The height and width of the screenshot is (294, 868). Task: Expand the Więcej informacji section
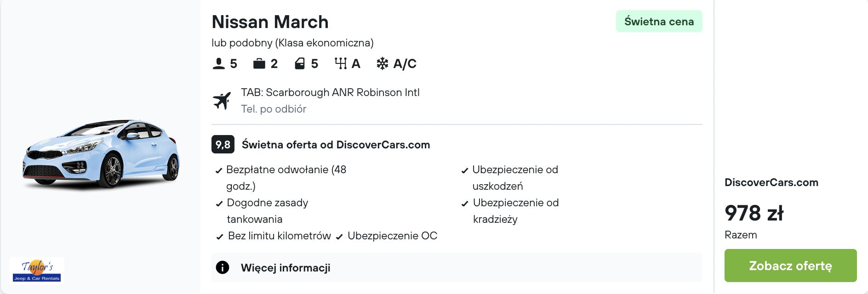[x=285, y=267]
